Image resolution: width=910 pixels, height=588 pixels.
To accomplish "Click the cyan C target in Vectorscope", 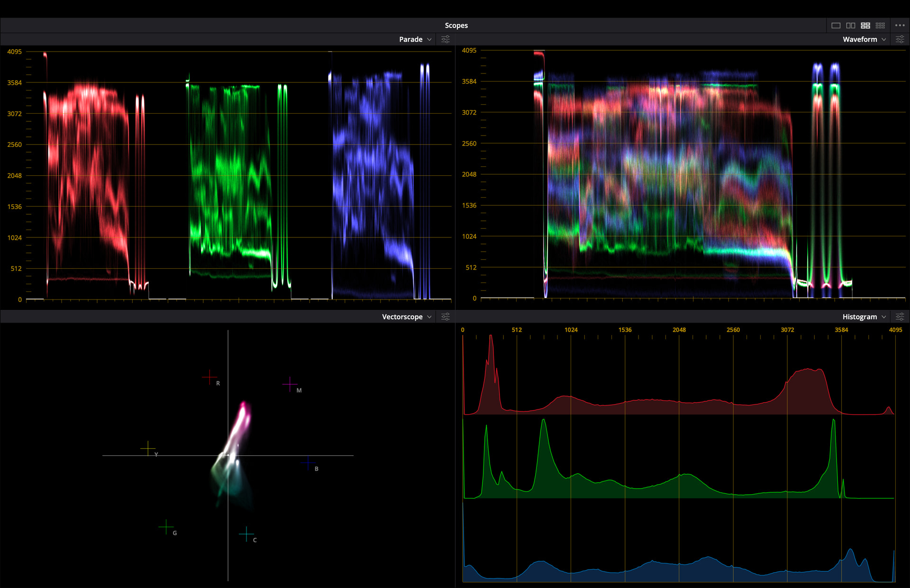I will (246, 534).
